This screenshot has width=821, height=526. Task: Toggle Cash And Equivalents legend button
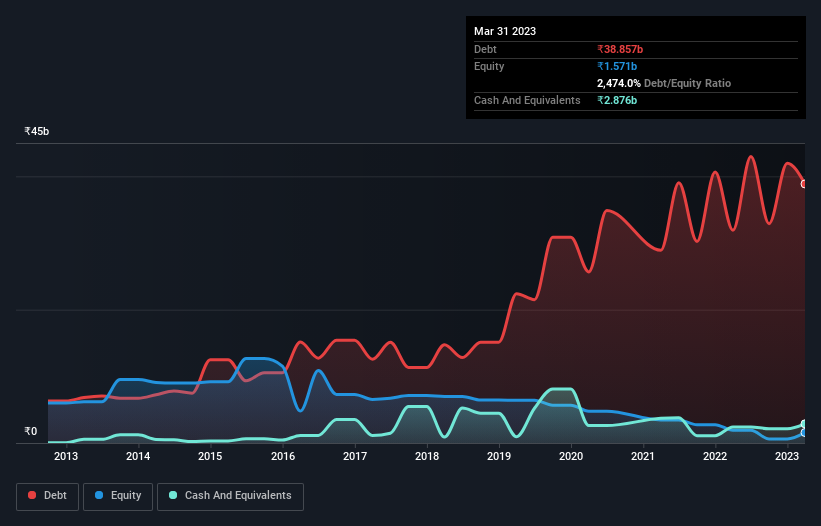230,496
